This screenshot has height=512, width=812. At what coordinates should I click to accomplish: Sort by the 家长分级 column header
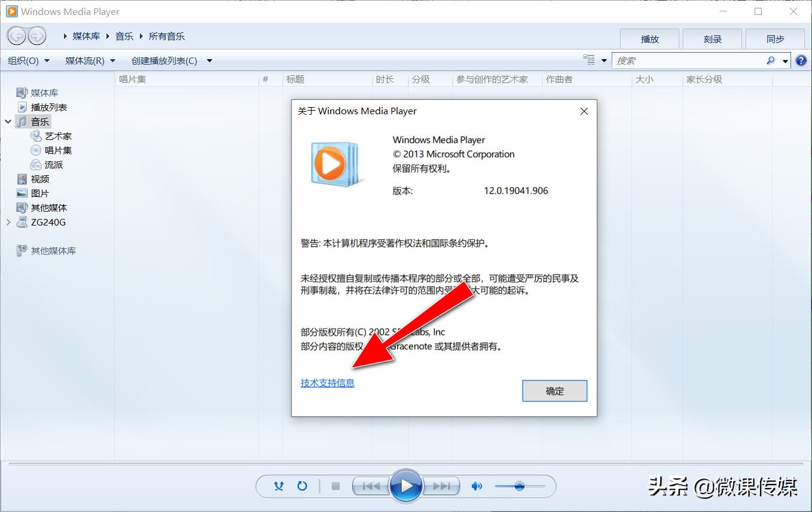pyautogui.click(x=727, y=79)
